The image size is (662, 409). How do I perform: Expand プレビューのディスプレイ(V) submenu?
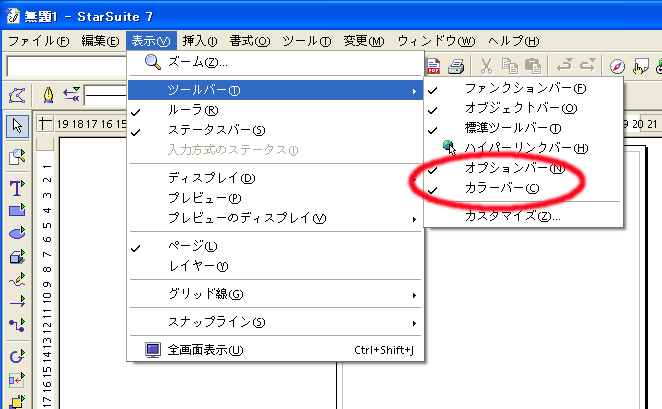click(x=275, y=218)
